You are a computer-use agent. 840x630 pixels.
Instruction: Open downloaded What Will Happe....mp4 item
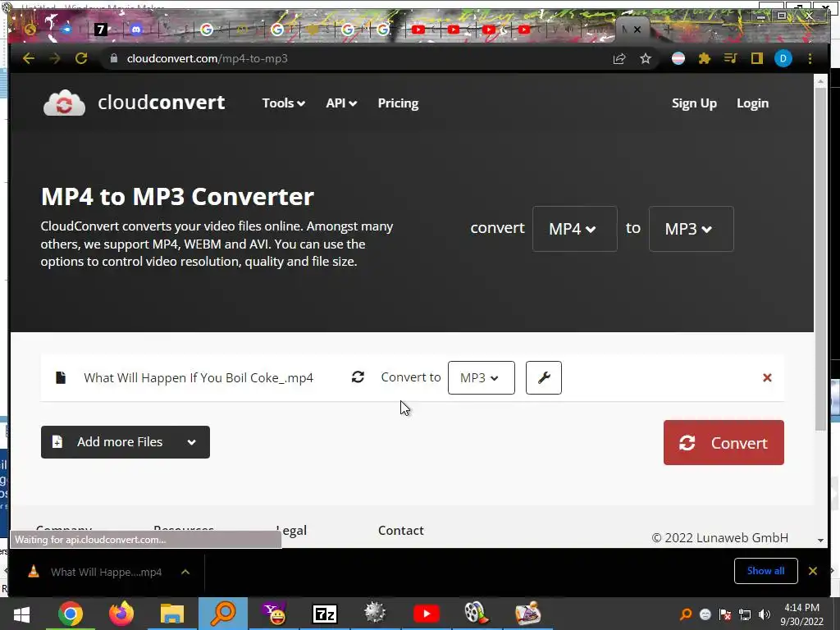click(x=106, y=572)
